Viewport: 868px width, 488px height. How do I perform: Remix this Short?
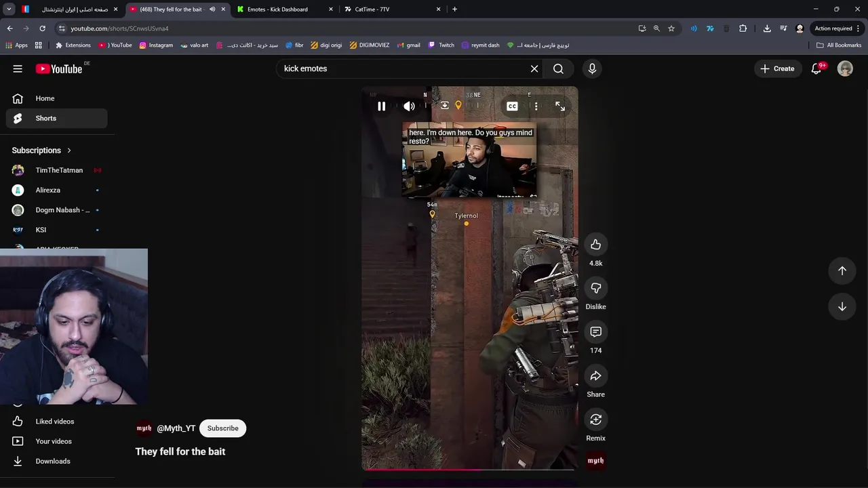coord(595,420)
